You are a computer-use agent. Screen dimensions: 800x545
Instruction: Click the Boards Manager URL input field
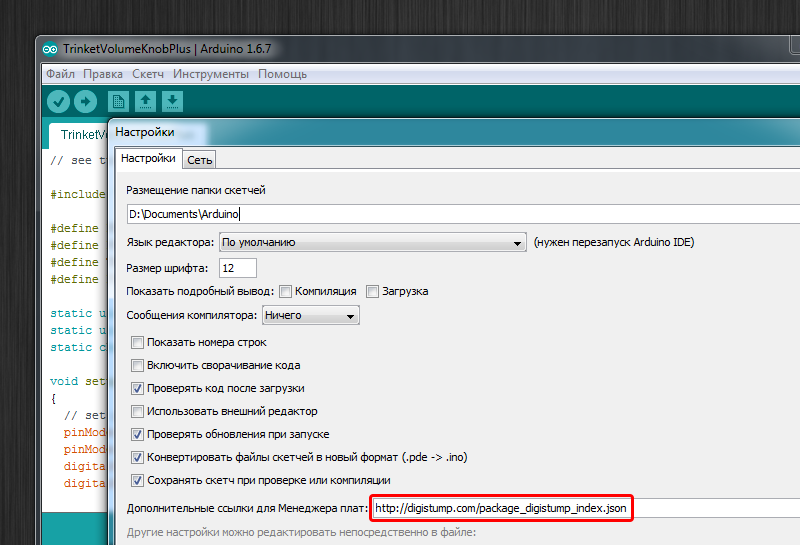coord(586,508)
